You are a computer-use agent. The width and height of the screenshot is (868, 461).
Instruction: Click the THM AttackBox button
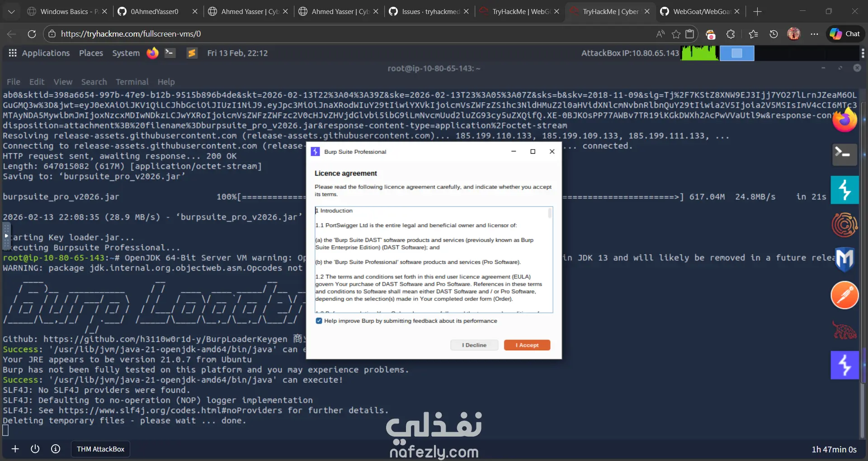[100, 449]
